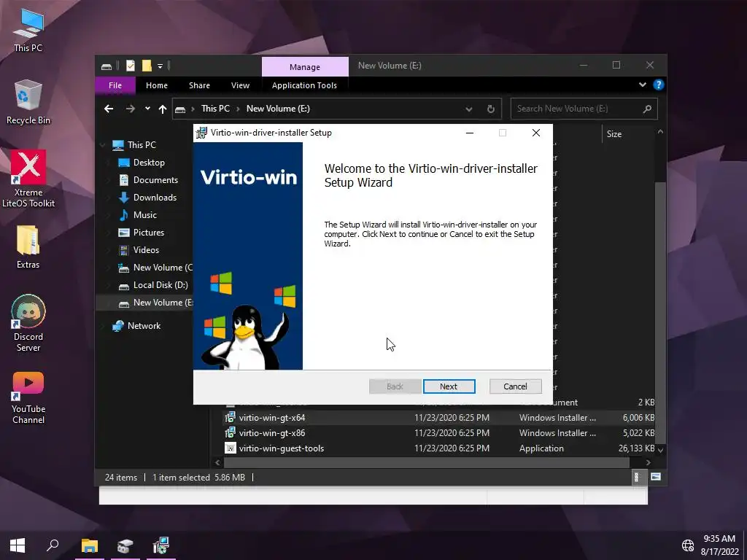This screenshot has height=560, width=747.
Task: Open the File menu tab
Action: pos(115,85)
